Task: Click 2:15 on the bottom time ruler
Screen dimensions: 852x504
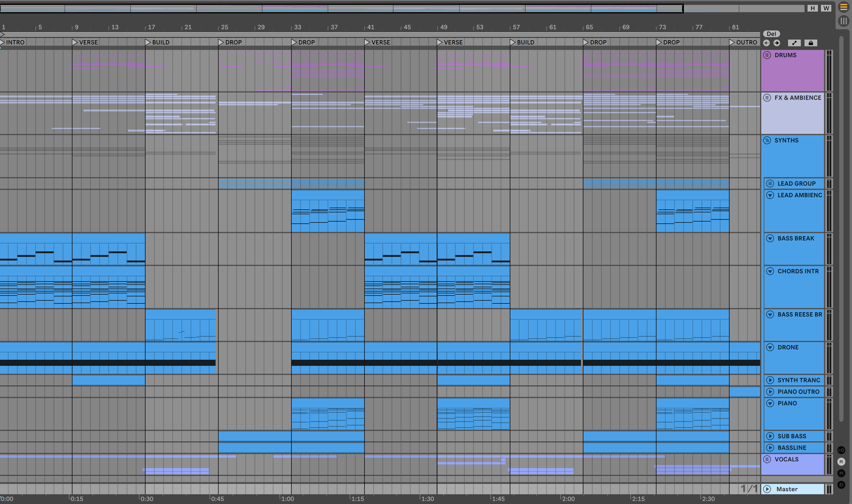Action: click(x=638, y=499)
